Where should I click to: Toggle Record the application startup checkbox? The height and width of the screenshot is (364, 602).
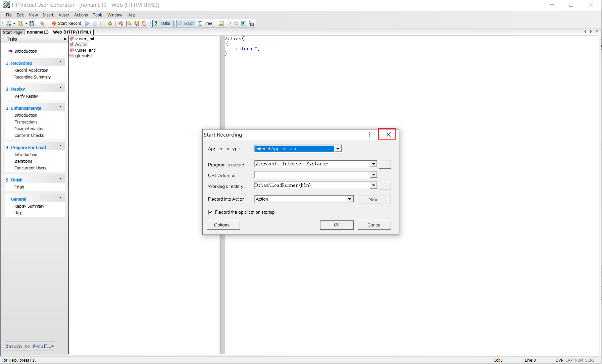pos(210,212)
